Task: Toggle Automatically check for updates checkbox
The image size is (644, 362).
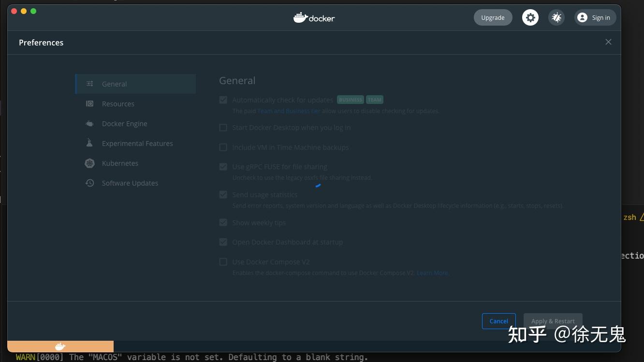Action: pyautogui.click(x=223, y=100)
